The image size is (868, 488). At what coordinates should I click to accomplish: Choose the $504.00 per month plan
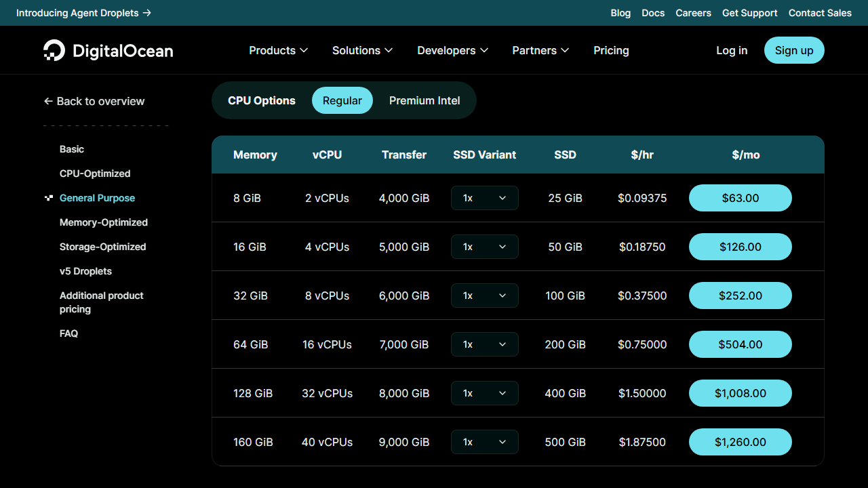741,344
